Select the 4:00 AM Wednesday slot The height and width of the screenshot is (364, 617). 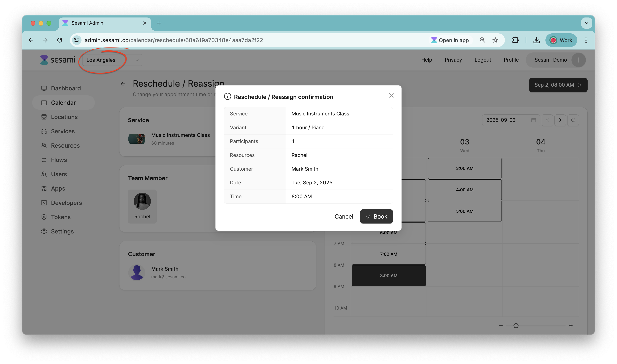pyautogui.click(x=464, y=190)
